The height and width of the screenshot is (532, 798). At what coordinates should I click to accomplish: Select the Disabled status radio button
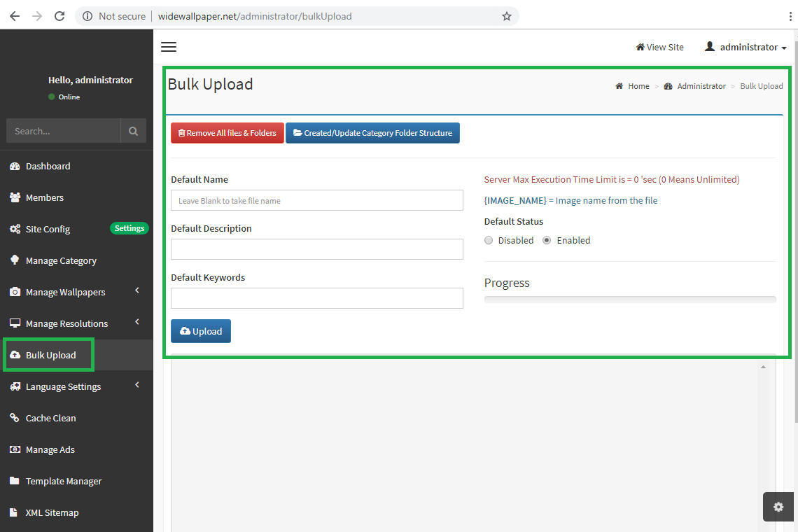tap(489, 240)
